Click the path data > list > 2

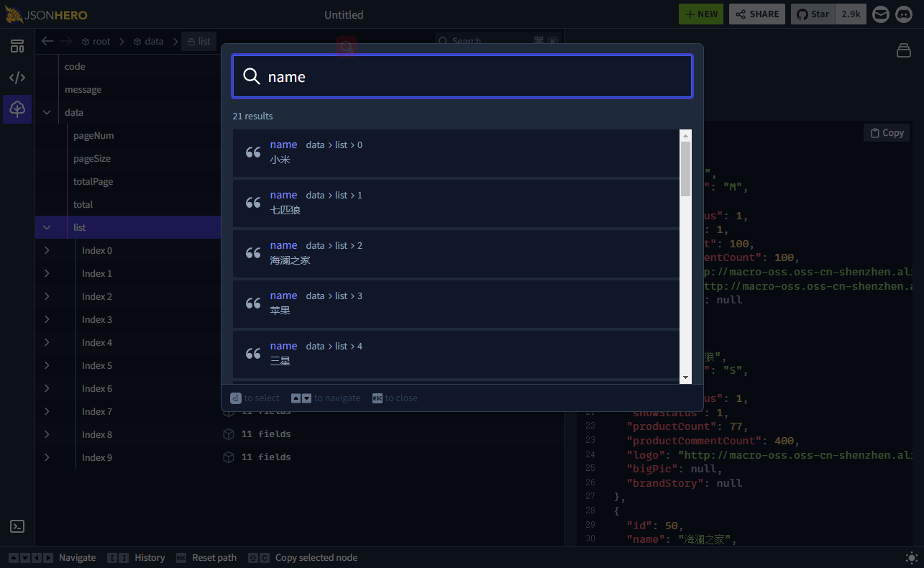[x=334, y=246]
